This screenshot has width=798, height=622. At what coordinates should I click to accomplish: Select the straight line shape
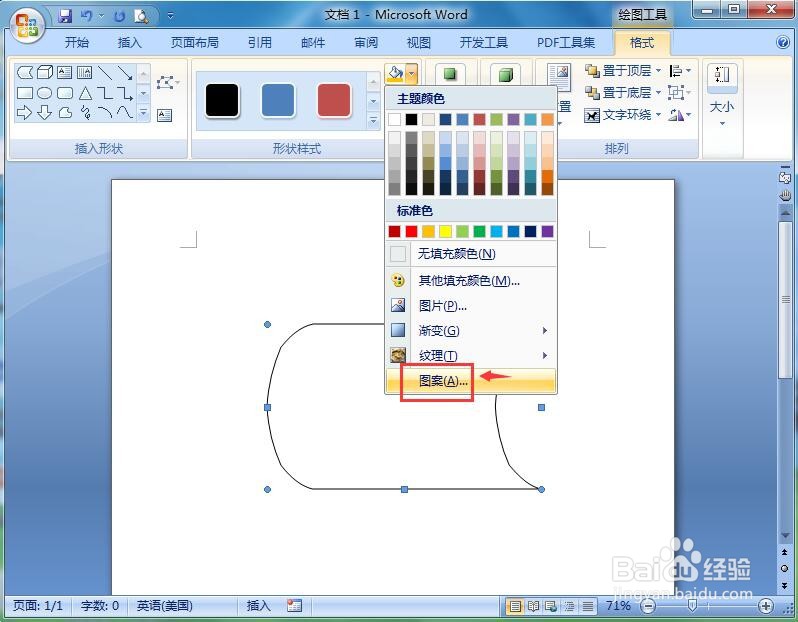[105, 72]
